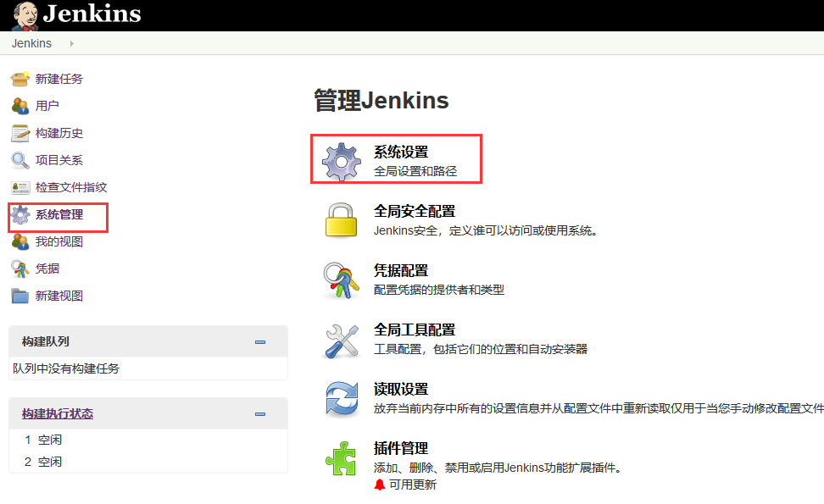
Task: Click the 可用更新 text
Action: pyautogui.click(x=413, y=485)
